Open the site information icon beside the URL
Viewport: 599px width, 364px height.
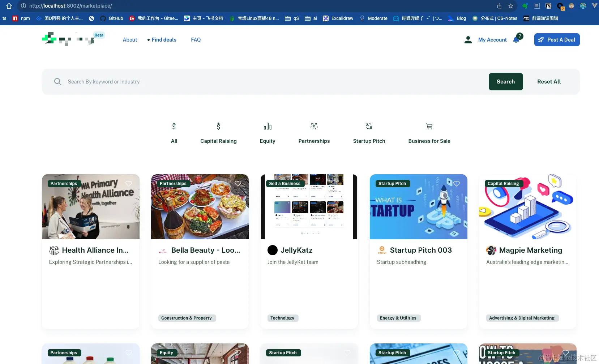(x=23, y=6)
